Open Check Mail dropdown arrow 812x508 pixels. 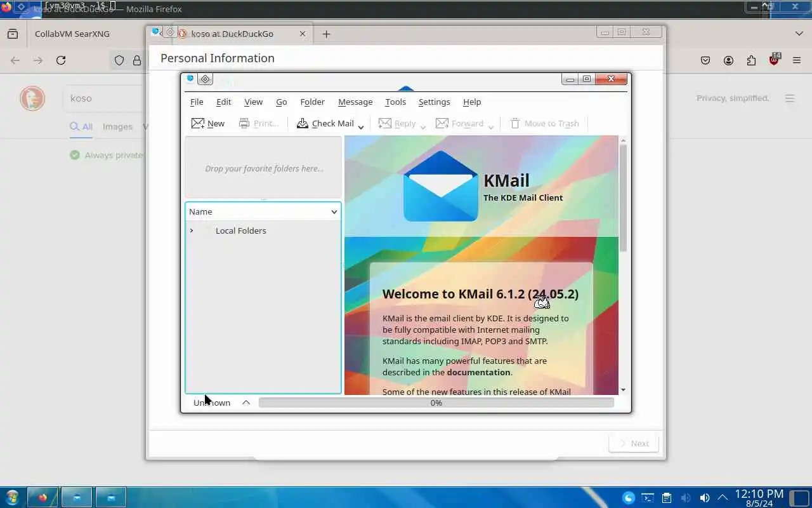[360, 127]
